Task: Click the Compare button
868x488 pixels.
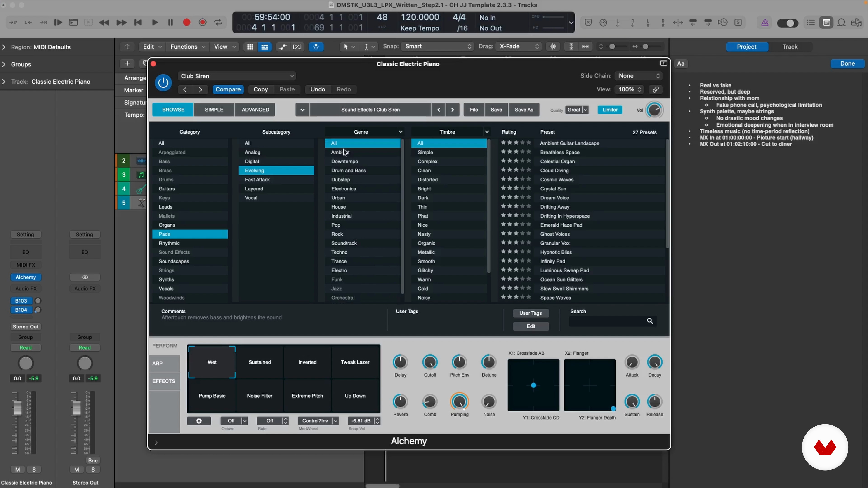Action: coord(228,89)
